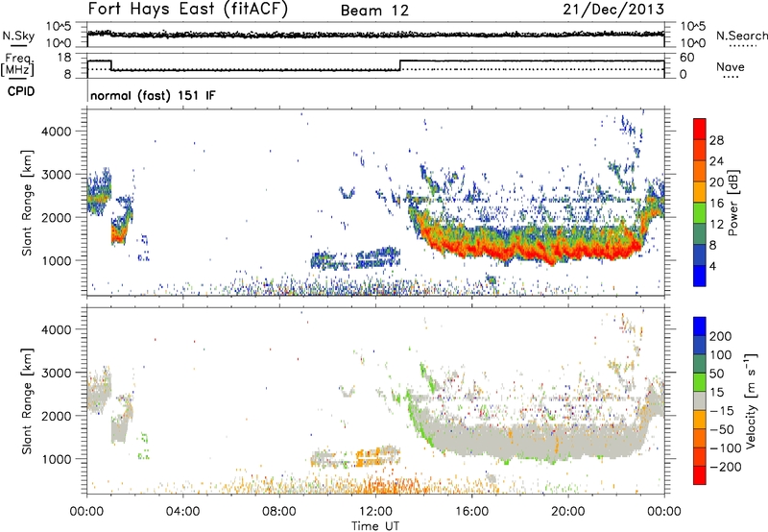This screenshot has width=768, height=532.
Task: Select the '12' power colorbar label
Action: 716,225
